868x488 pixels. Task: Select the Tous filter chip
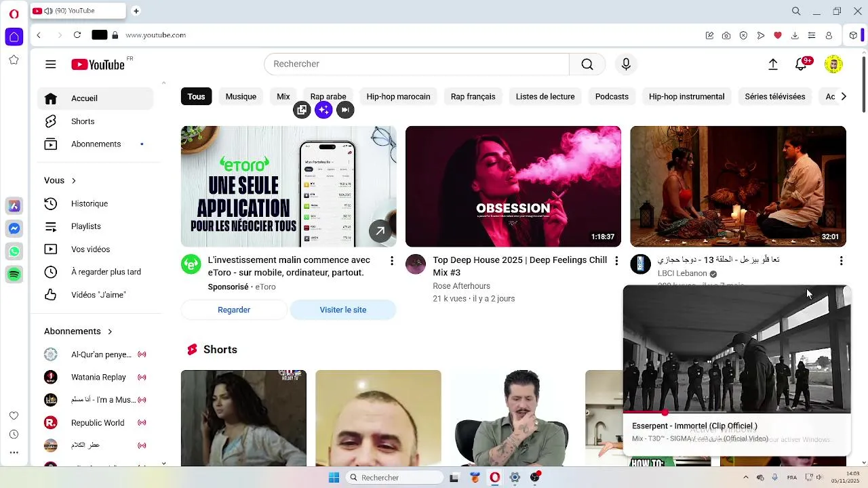[196, 96]
